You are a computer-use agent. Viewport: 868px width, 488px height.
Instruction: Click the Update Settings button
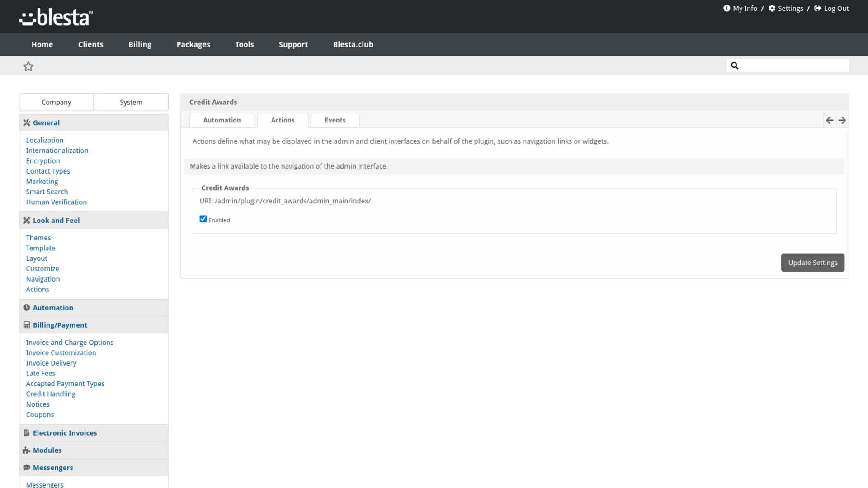812,263
